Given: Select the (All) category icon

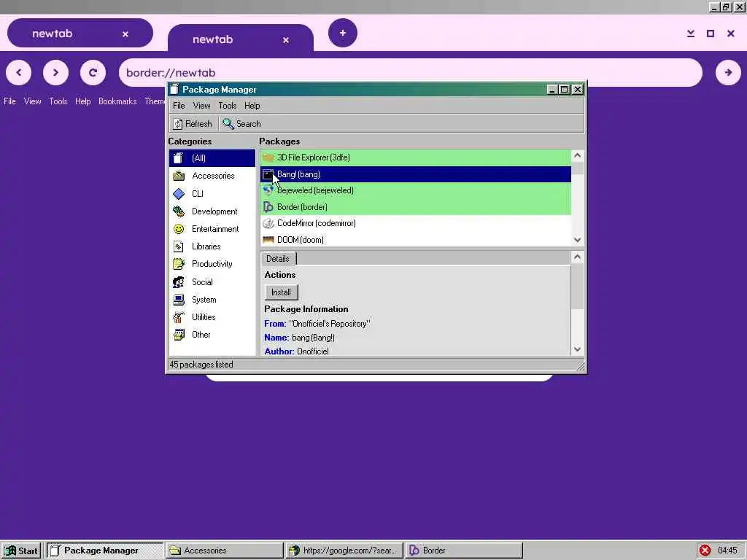Looking at the screenshot, I should [179, 158].
